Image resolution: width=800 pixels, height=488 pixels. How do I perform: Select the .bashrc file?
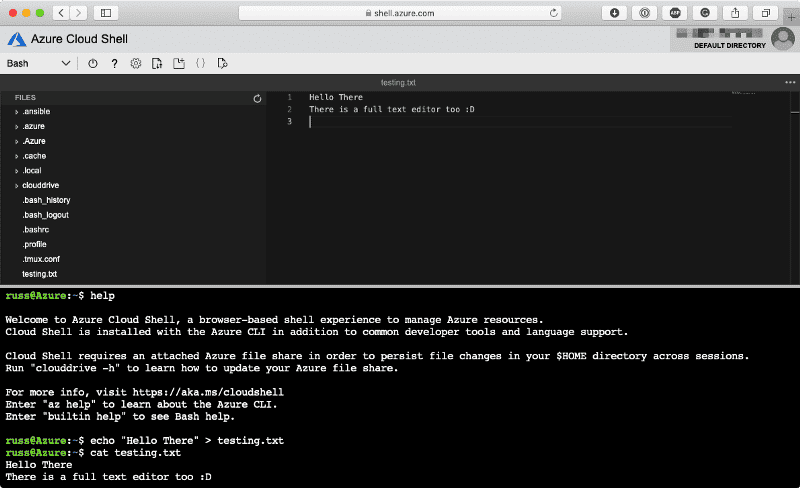[x=35, y=230]
